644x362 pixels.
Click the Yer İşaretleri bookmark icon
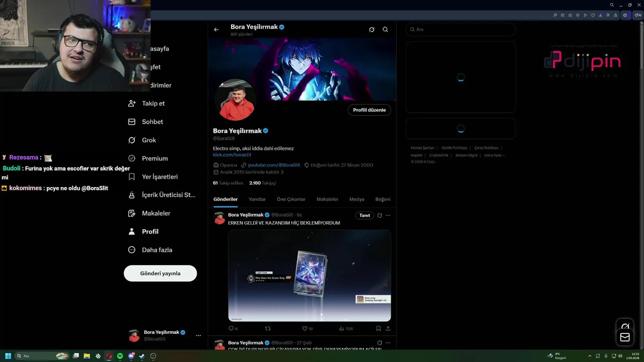132,176
